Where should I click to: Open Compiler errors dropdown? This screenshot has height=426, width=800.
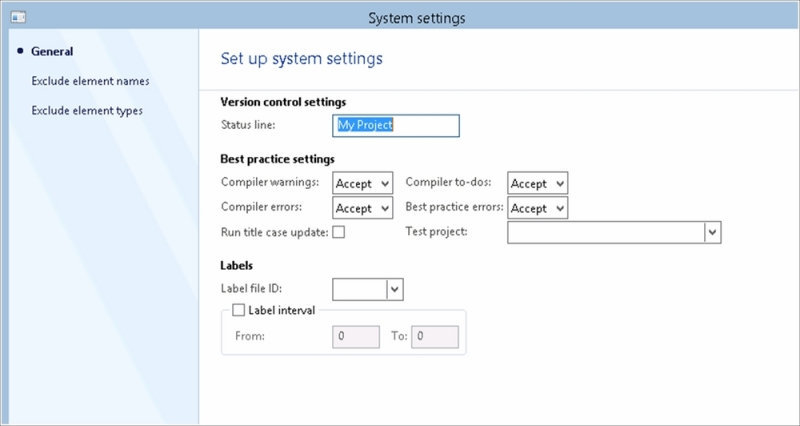click(363, 208)
